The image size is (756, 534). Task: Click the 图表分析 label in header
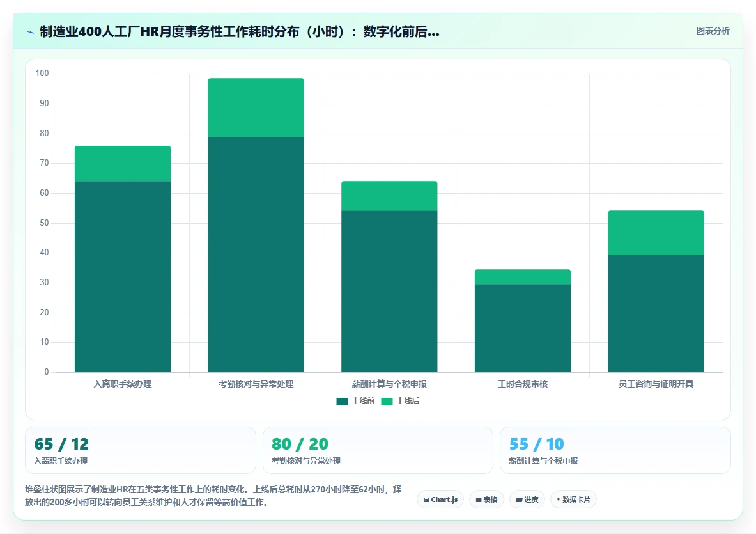point(713,31)
